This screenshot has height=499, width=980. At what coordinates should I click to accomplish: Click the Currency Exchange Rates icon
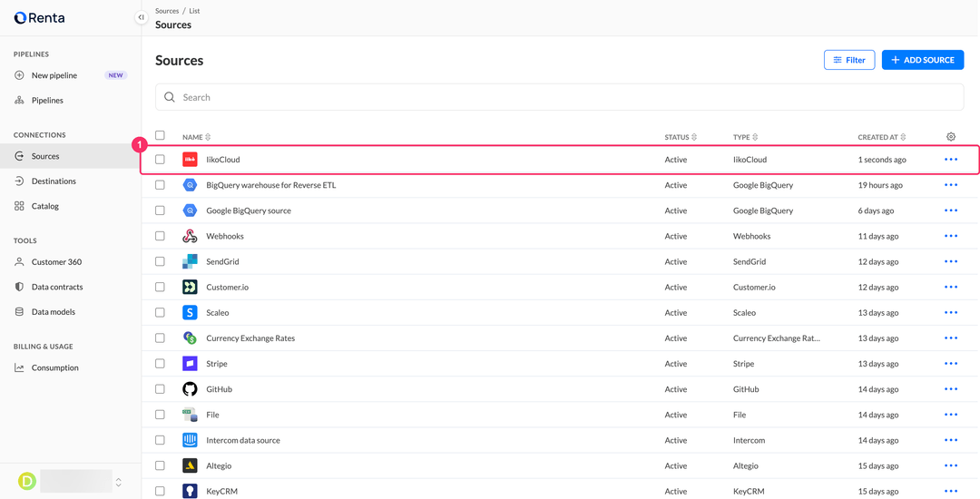tap(190, 338)
